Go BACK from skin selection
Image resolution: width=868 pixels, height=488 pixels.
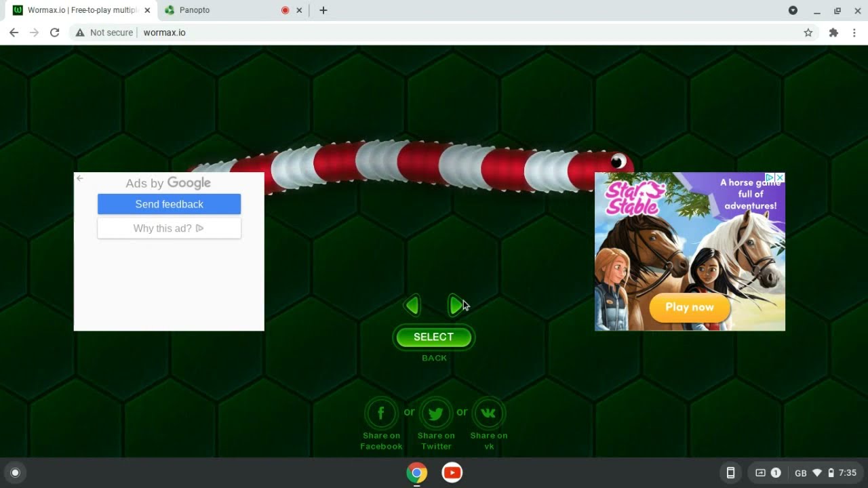click(x=434, y=358)
